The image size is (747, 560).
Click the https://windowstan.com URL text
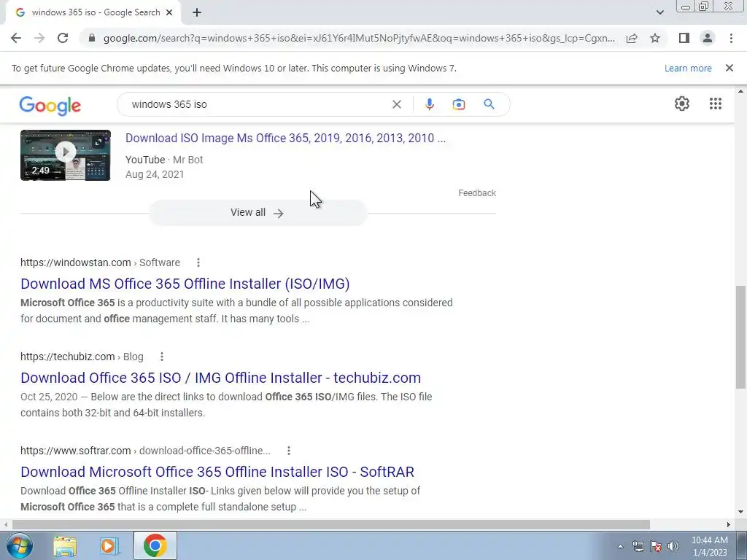coord(75,262)
